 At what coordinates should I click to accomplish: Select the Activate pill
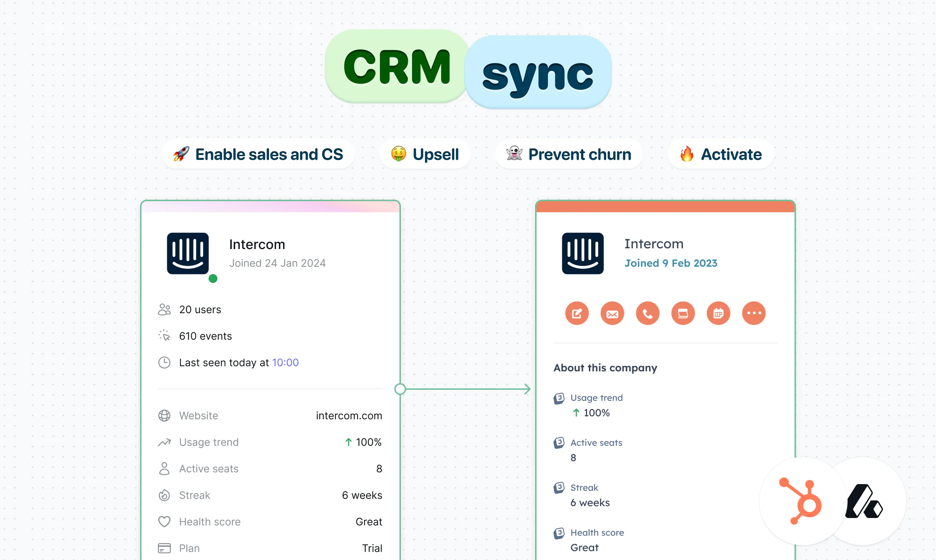click(721, 154)
